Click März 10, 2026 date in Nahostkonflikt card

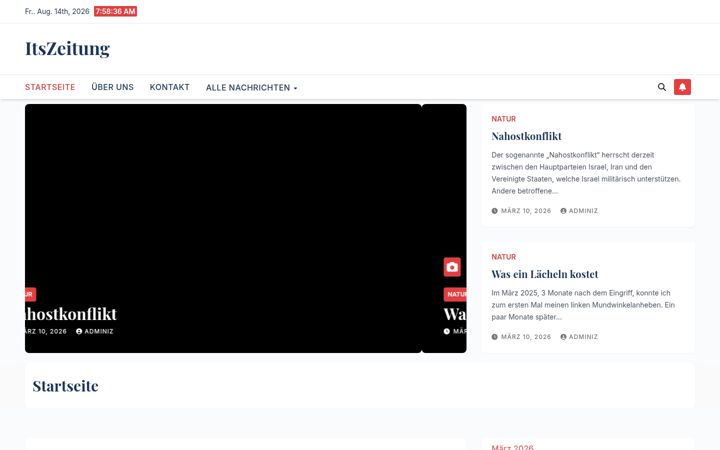(x=526, y=211)
